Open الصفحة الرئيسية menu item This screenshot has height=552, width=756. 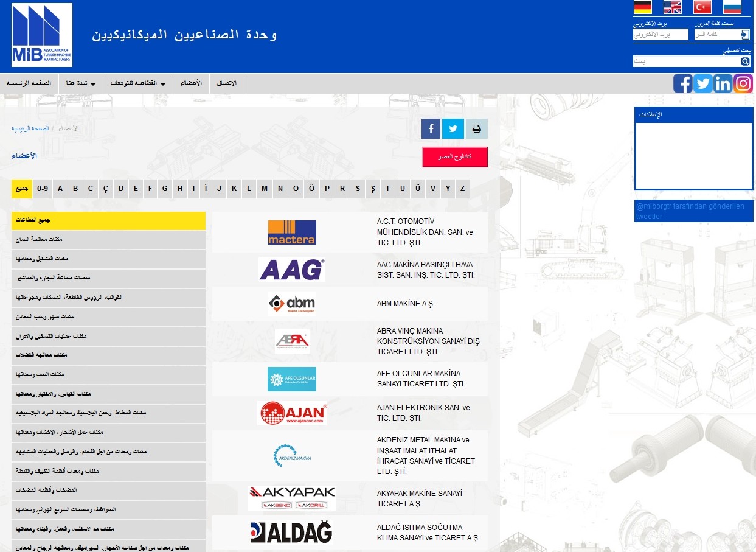coord(29,83)
